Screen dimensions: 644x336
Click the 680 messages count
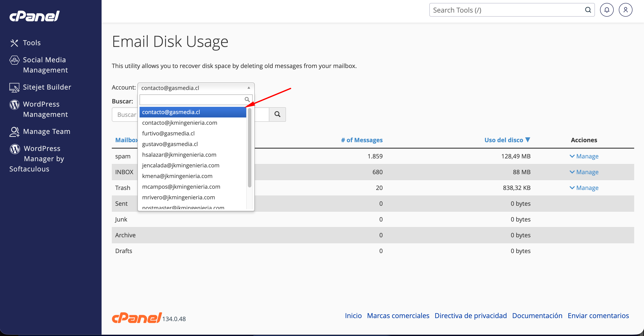click(x=377, y=172)
